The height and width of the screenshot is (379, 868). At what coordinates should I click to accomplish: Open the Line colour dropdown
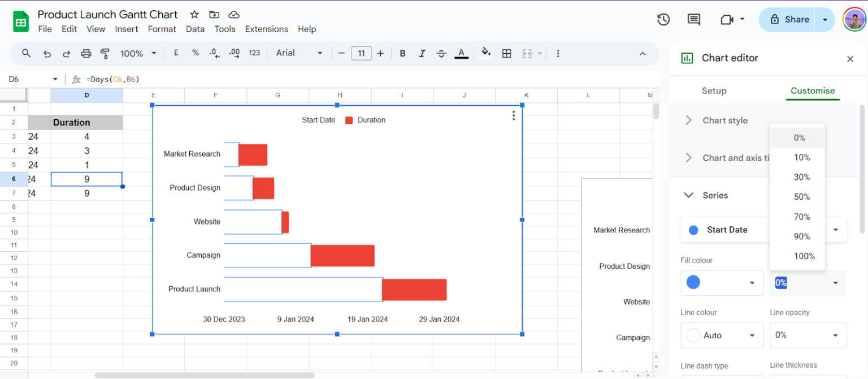(x=722, y=335)
